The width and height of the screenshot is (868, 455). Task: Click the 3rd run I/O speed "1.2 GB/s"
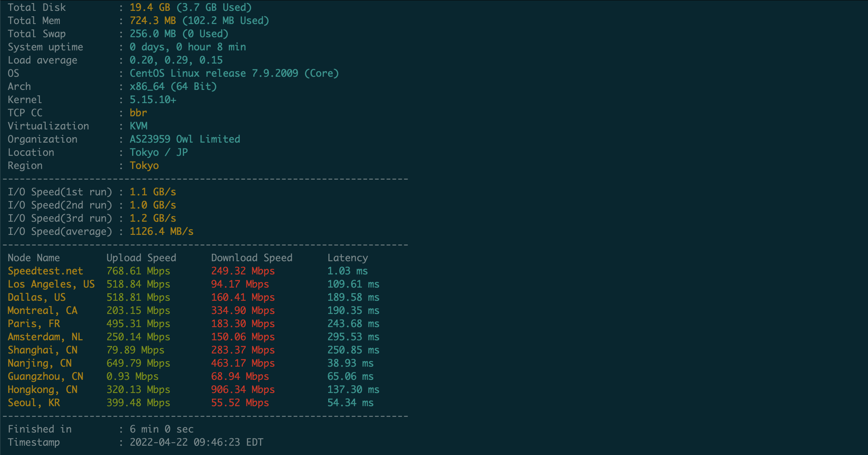[x=153, y=218]
